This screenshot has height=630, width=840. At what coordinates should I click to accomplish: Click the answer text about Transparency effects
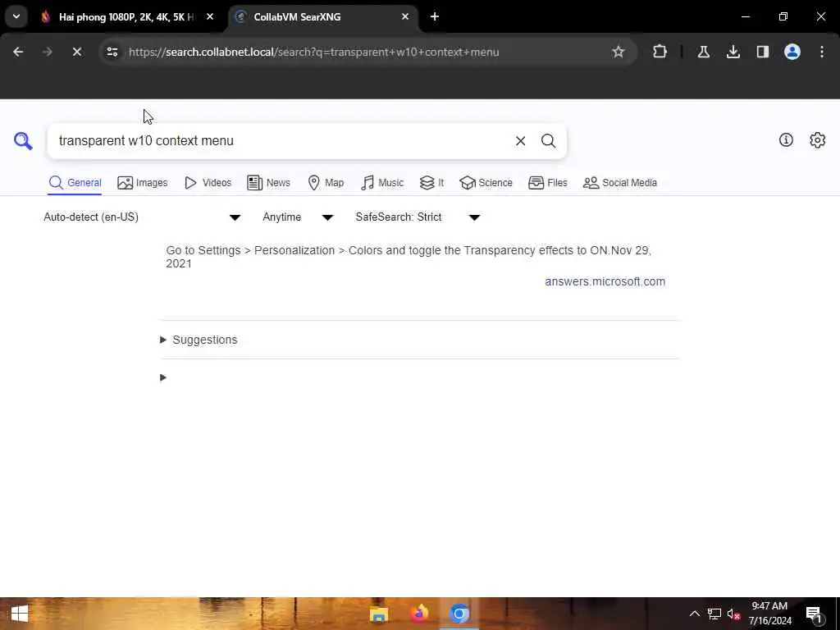(x=409, y=257)
